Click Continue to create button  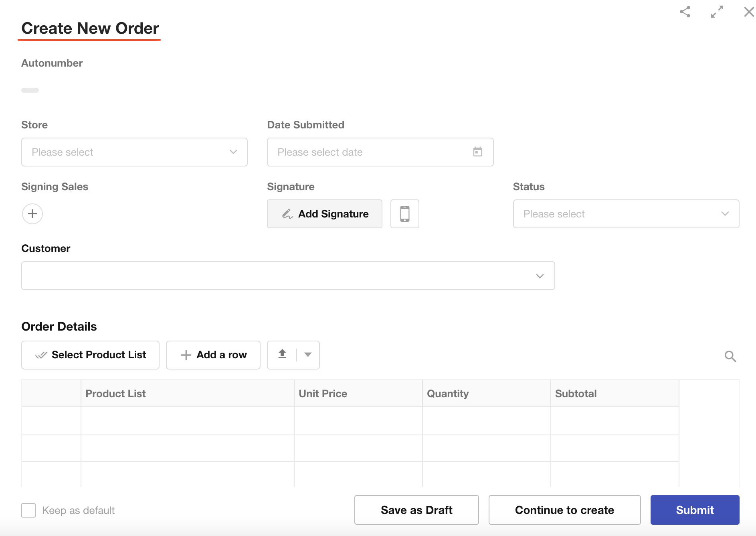click(564, 510)
